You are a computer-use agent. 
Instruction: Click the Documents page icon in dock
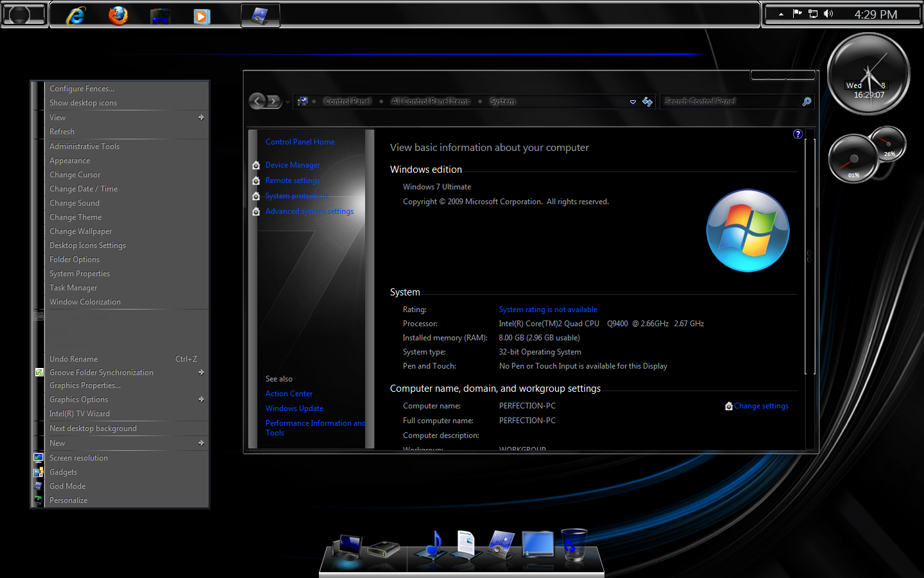point(466,543)
